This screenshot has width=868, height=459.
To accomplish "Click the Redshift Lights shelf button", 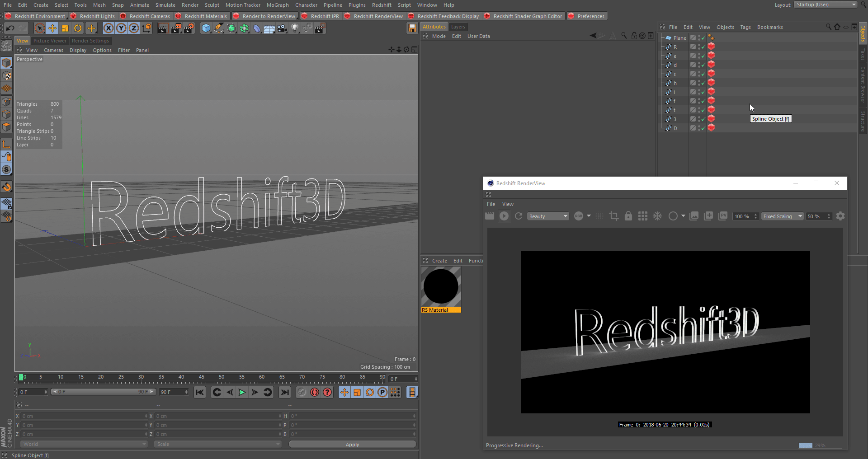I will [93, 16].
